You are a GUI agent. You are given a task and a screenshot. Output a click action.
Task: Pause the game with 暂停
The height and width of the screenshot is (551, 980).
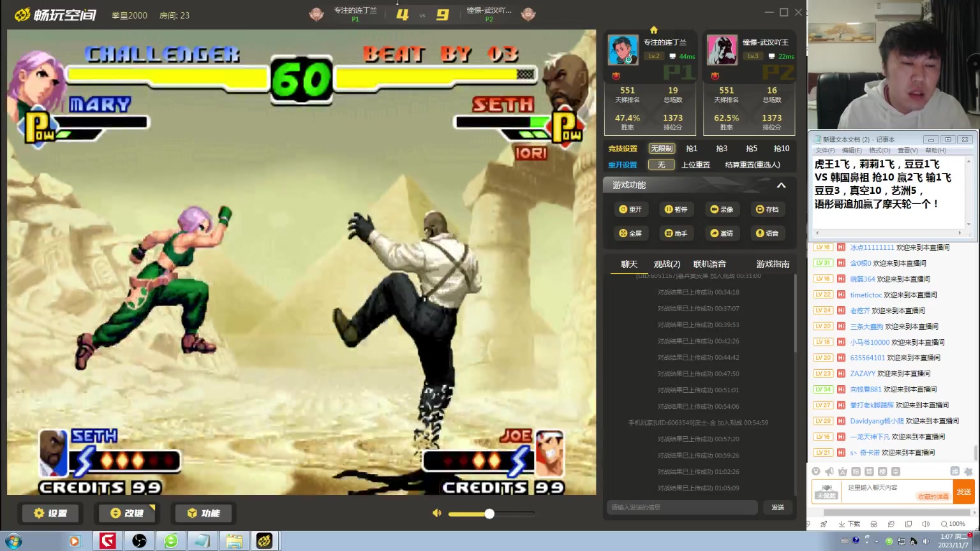(676, 209)
